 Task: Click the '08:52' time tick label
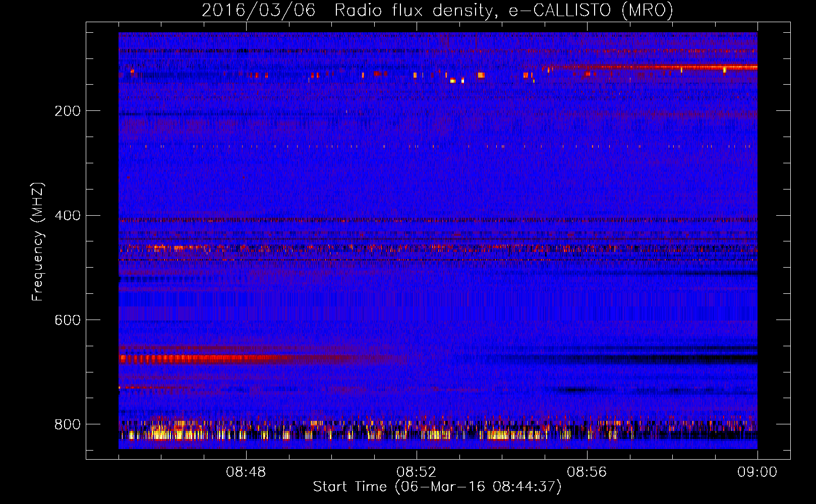[x=417, y=472]
